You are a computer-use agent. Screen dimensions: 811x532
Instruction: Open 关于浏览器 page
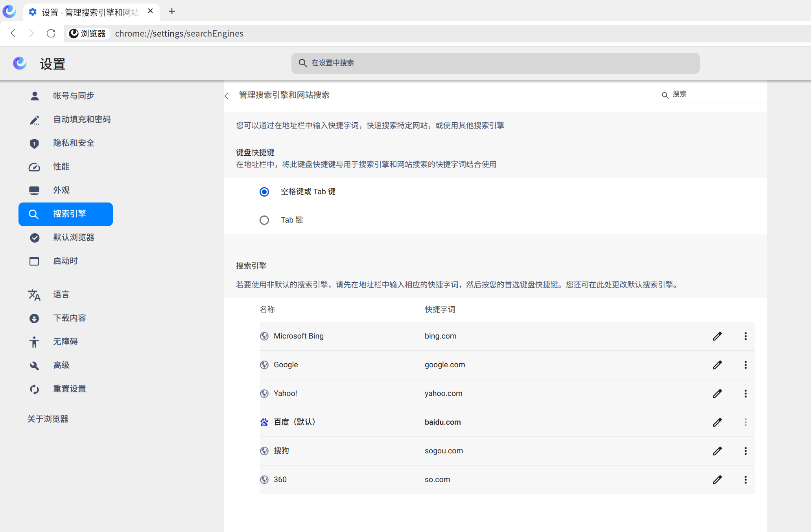pyautogui.click(x=48, y=419)
